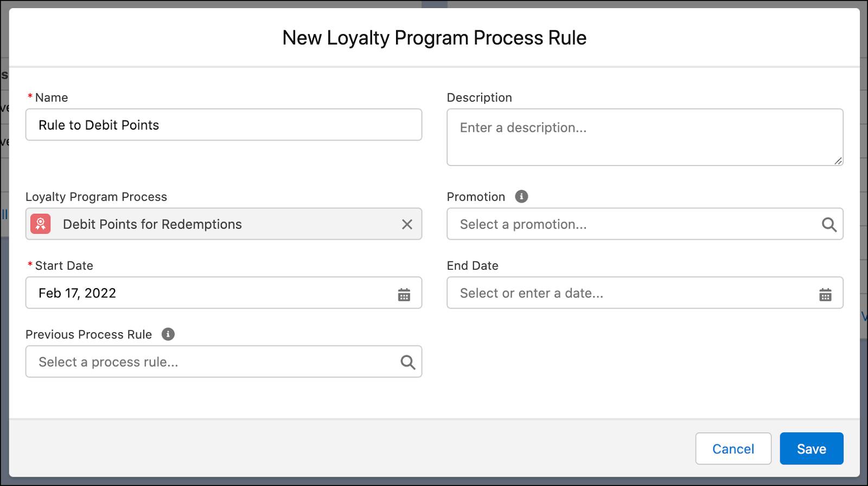Screen dimensions: 868x486
Task: Click the Previous Process Rule search icon
Action: pyautogui.click(x=408, y=362)
